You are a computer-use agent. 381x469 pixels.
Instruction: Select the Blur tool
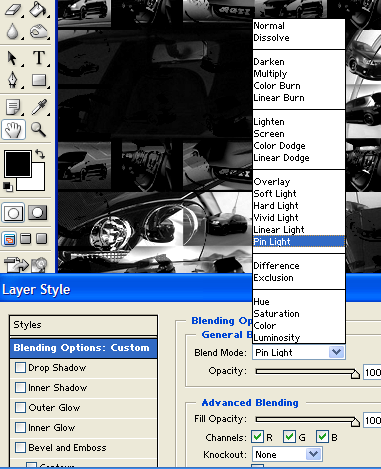tap(13, 32)
